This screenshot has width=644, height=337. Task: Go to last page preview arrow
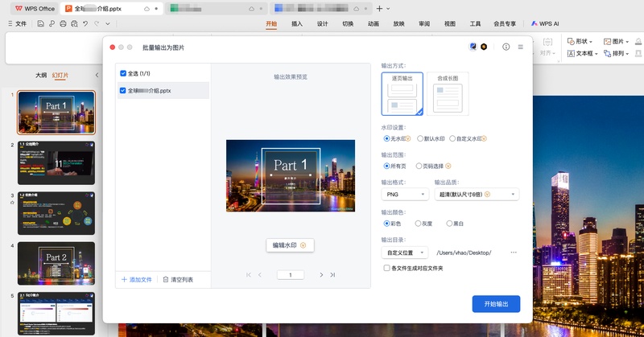pos(332,274)
